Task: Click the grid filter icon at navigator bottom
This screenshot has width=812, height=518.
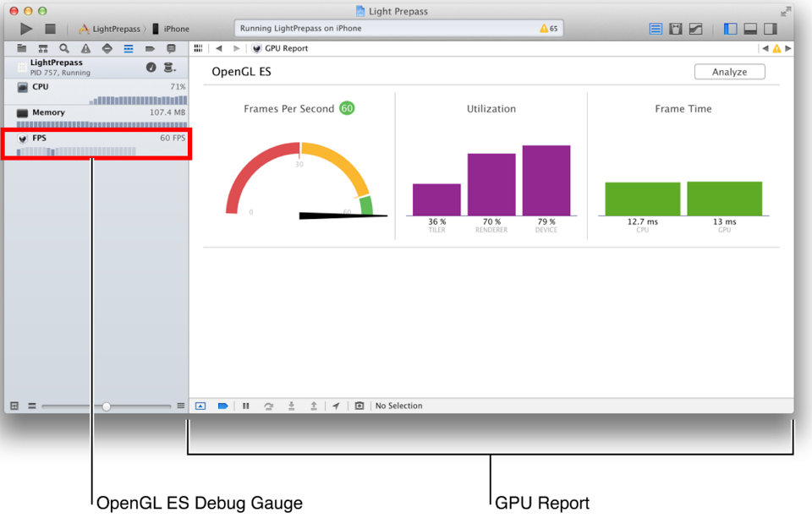Action: (14, 406)
